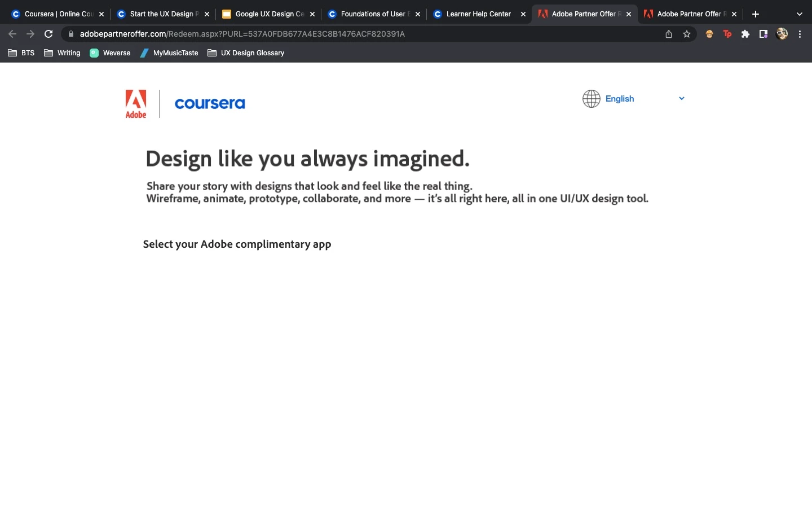Open the Writing bookmarks folder
The width and height of the screenshot is (812, 508).
(62, 53)
